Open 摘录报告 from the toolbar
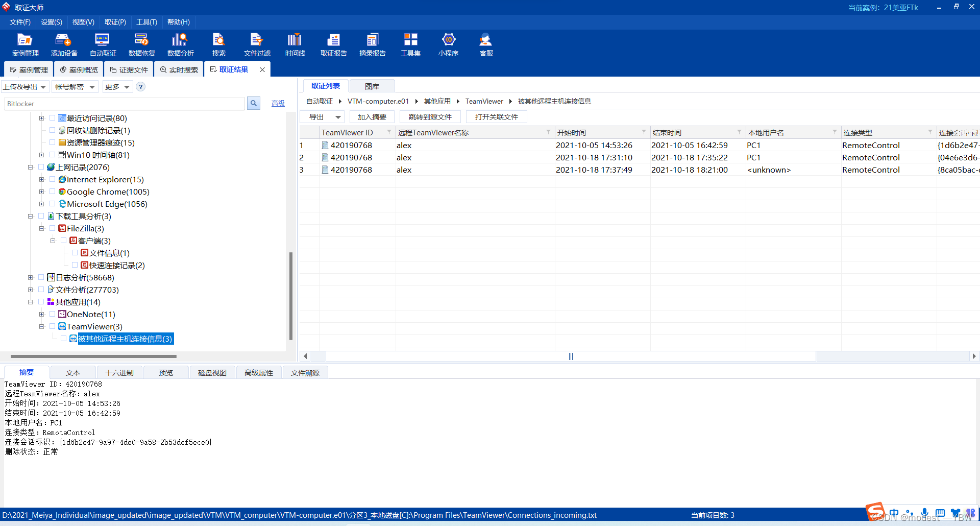 coord(372,44)
